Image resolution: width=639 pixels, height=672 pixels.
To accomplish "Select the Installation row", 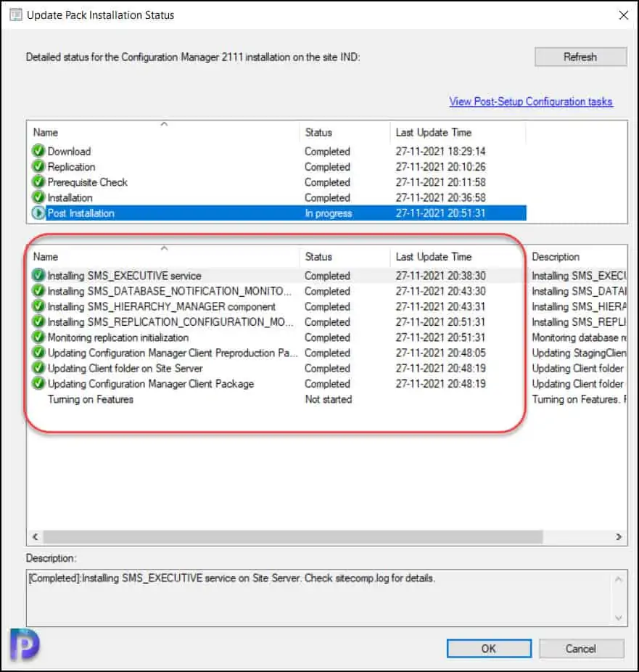I will pos(279,197).
